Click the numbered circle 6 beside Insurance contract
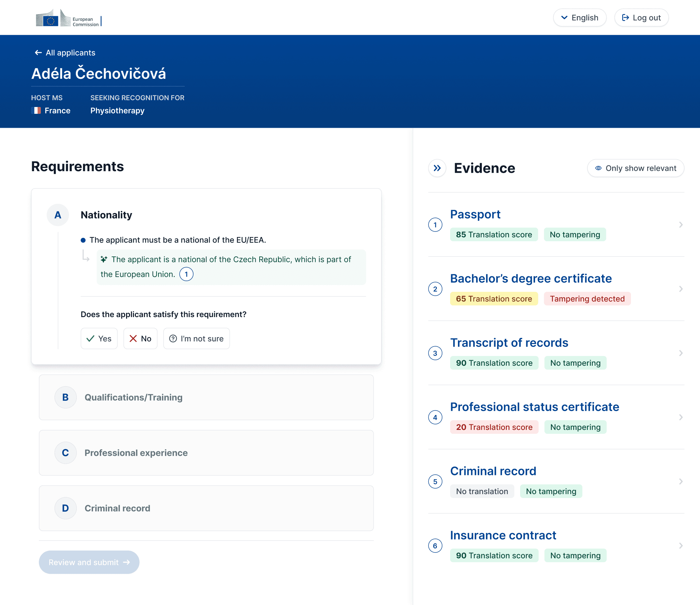 click(435, 546)
